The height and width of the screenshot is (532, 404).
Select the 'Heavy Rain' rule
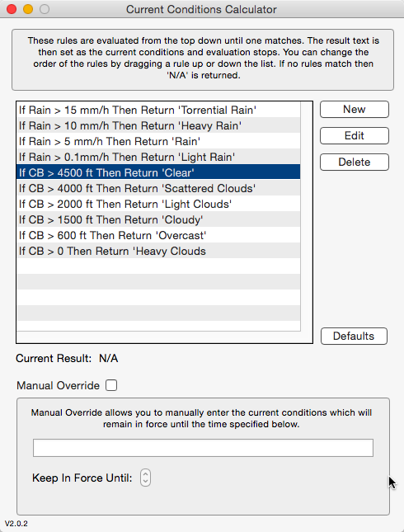(x=158, y=125)
